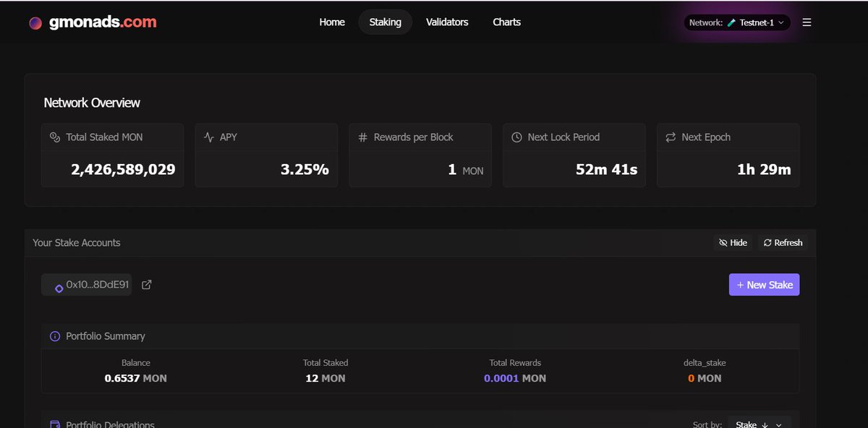Screen dimensions: 868x428
Task: Click the Portfolio Delegations label
Action: (x=110, y=424)
